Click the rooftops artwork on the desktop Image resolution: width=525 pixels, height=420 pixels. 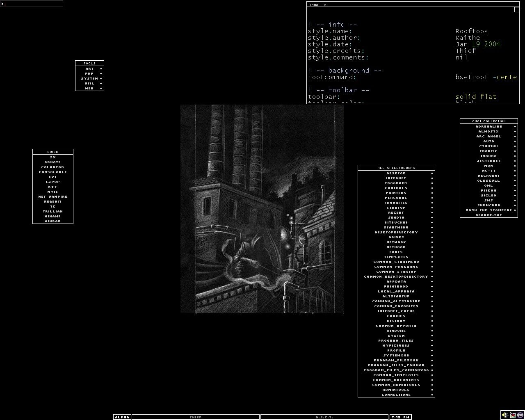pos(262,209)
